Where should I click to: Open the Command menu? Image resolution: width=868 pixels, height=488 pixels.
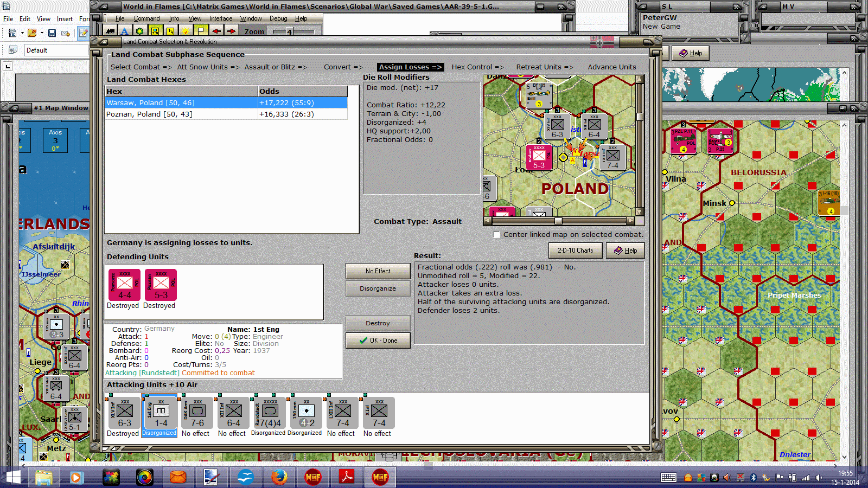click(x=146, y=18)
